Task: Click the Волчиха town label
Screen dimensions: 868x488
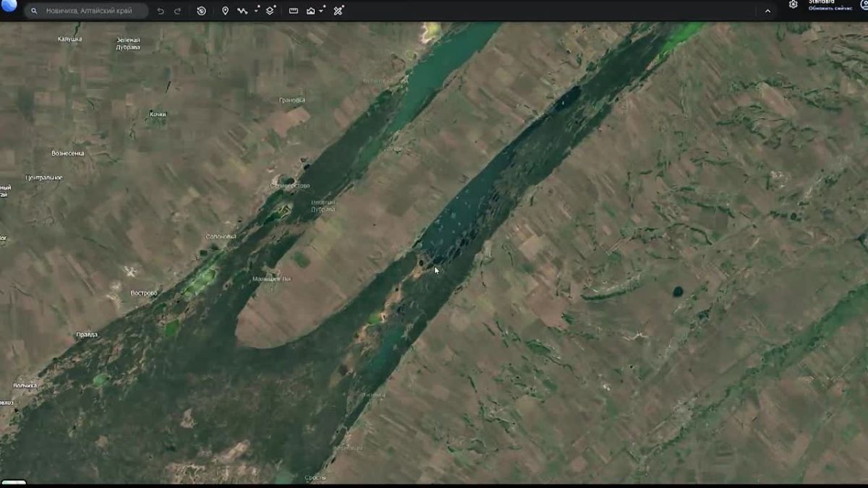Action: pyautogui.click(x=25, y=385)
